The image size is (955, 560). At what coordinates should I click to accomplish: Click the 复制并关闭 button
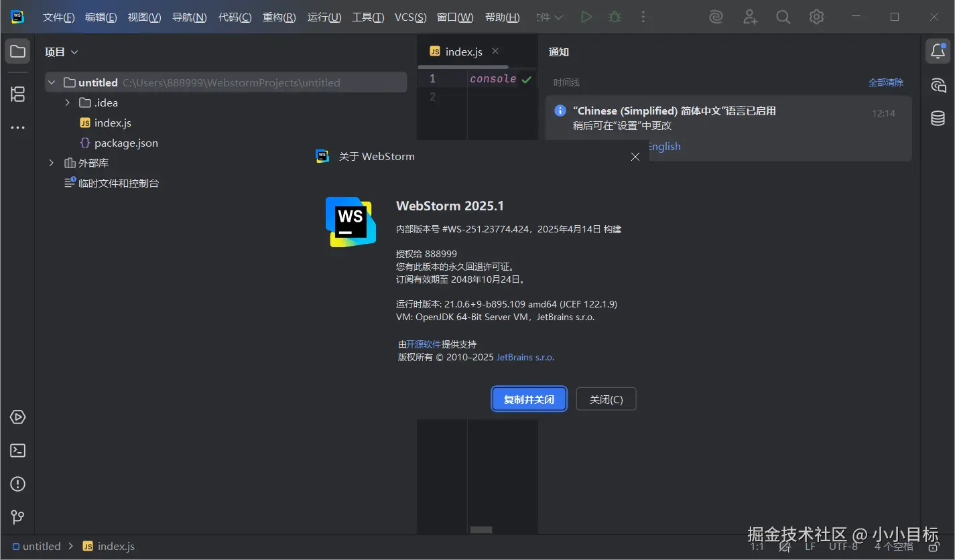click(x=529, y=399)
